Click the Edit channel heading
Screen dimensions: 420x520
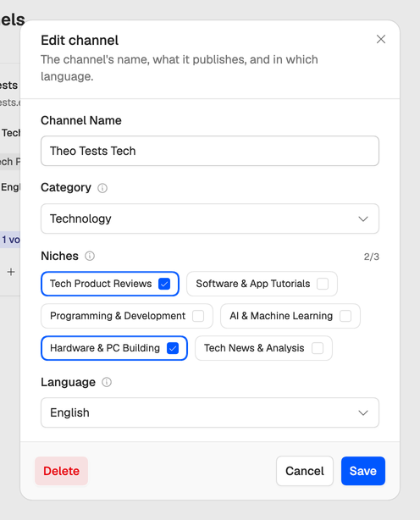(x=80, y=41)
